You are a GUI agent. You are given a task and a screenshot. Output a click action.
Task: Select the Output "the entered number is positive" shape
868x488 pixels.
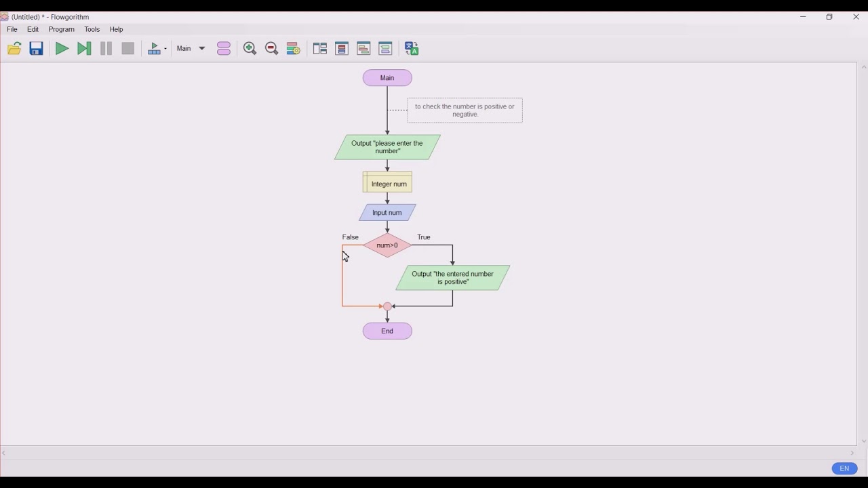[453, 278]
